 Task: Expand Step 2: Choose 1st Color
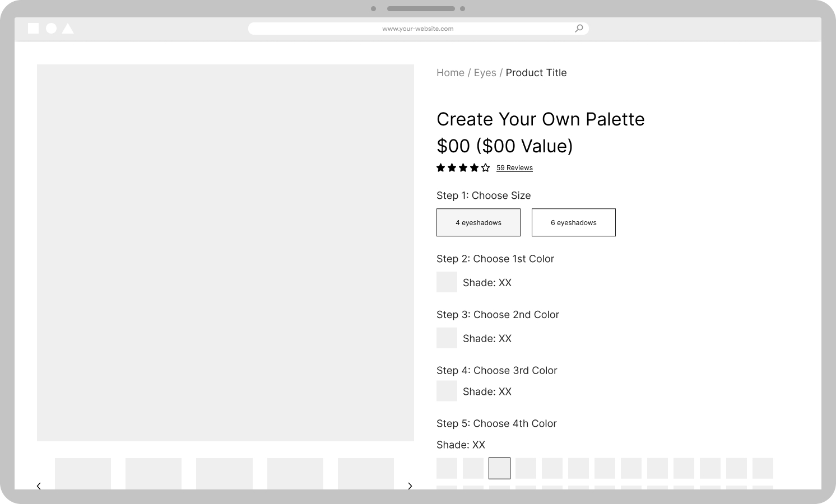coord(495,259)
